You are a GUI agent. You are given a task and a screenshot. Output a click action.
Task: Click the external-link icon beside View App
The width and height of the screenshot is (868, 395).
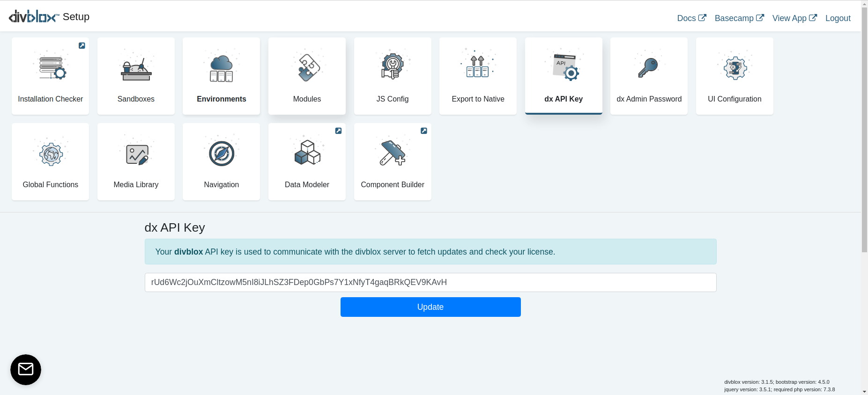tap(813, 18)
